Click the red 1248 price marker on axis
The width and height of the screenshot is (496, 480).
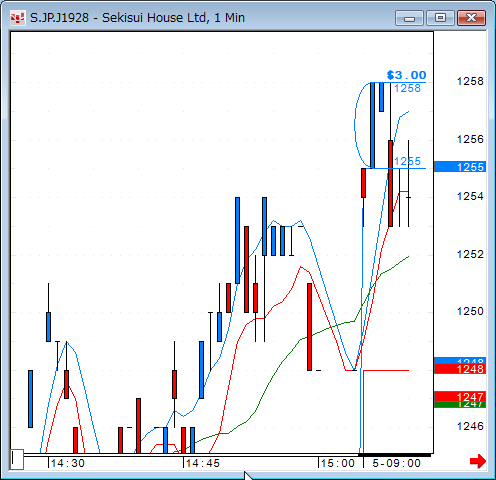[460, 369]
